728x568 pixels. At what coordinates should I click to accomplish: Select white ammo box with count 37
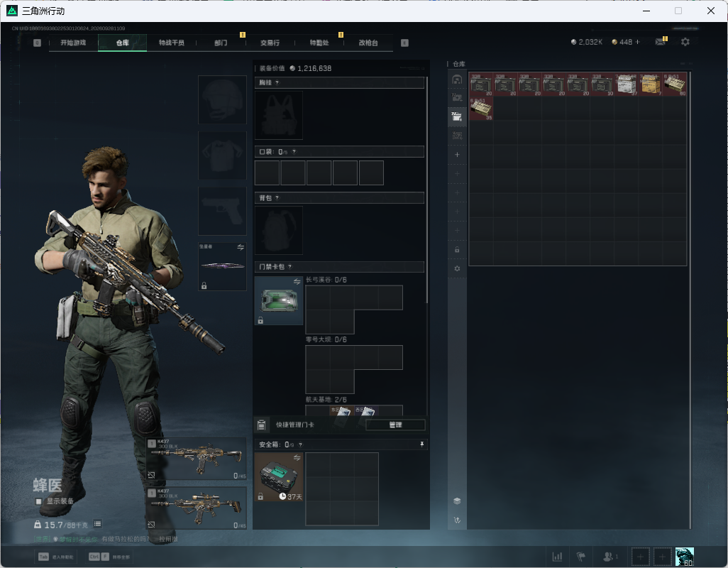626,84
